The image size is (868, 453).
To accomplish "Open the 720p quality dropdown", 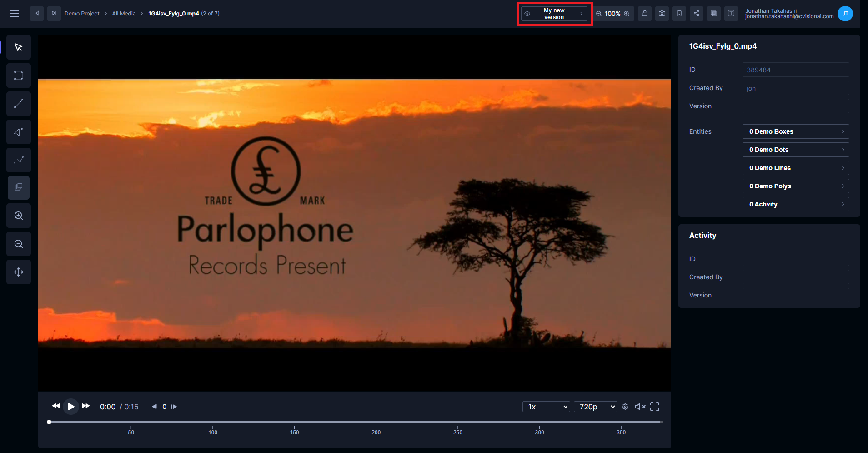I will tap(596, 407).
